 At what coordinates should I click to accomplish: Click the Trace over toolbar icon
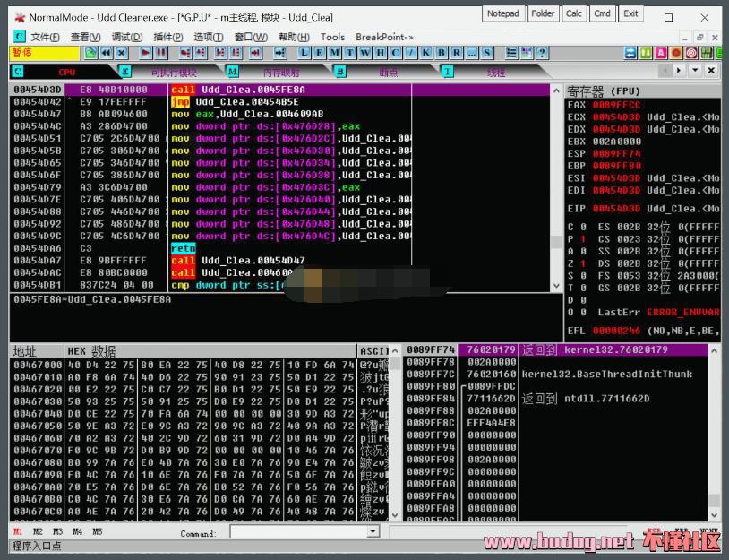point(236,53)
